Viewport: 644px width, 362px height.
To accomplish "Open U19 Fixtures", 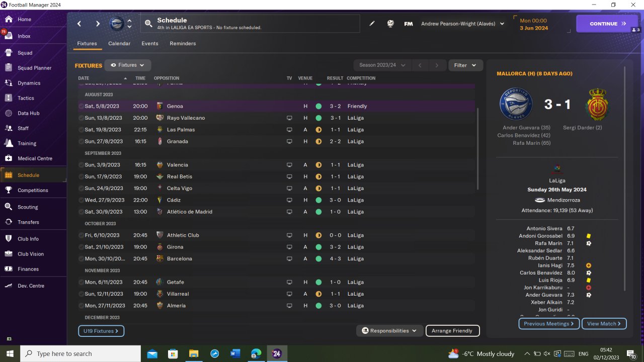I will pyautogui.click(x=101, y=331).
